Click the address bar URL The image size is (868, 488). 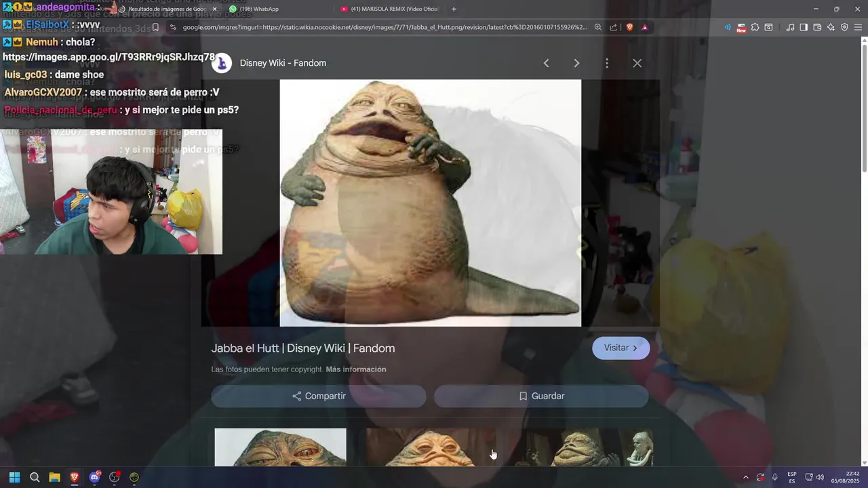coord(384,27)
